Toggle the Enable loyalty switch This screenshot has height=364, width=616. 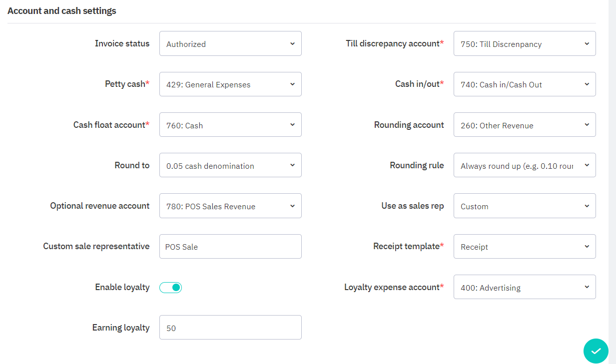tap(171, 288)
